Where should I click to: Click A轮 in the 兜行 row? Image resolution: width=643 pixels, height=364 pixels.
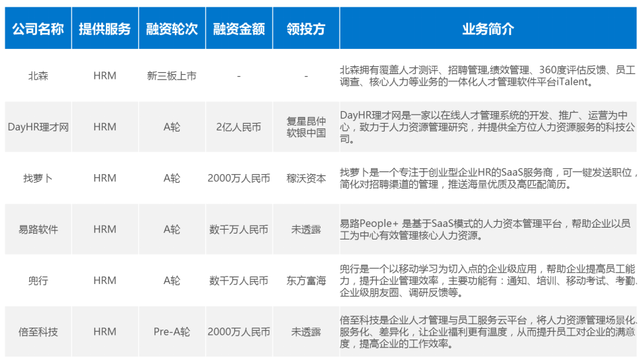click(x=172, y=281)
